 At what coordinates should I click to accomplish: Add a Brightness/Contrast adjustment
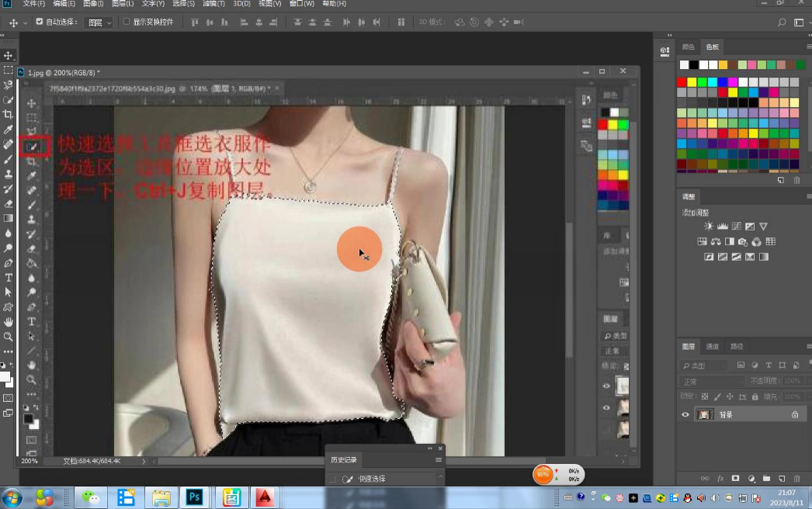[x=709, y=227]
